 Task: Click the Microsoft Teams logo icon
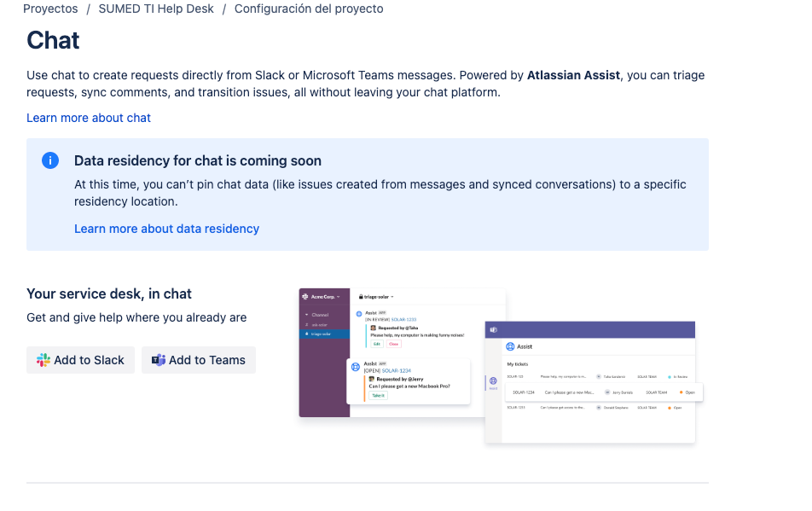point(159,360)
